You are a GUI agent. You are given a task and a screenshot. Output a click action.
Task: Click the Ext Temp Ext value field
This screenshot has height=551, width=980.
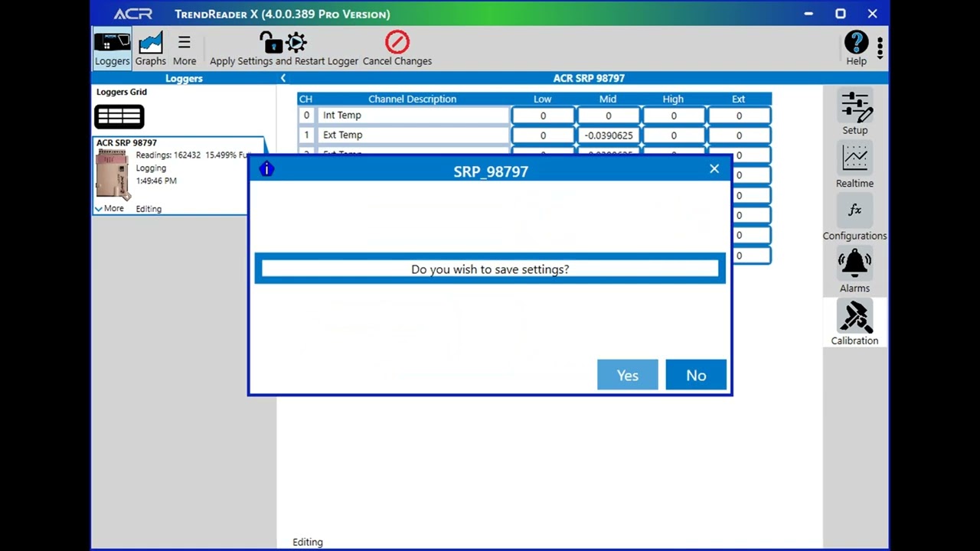pyautogui.click(x=739, y=135)
